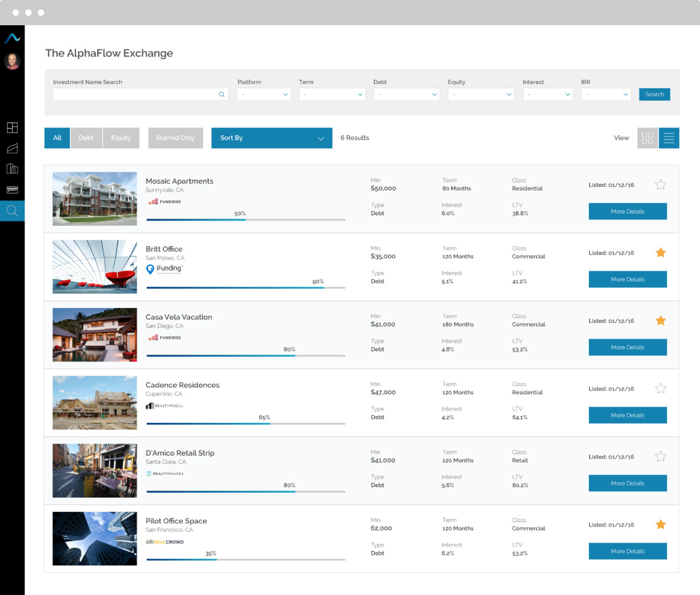Unstar the Britt Office listing
The height and width of the screenshot is (595, 700).
click(660, 252)
